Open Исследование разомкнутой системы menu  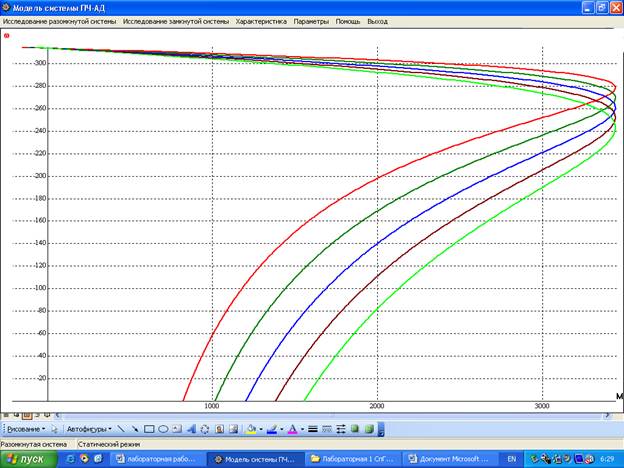59,21
